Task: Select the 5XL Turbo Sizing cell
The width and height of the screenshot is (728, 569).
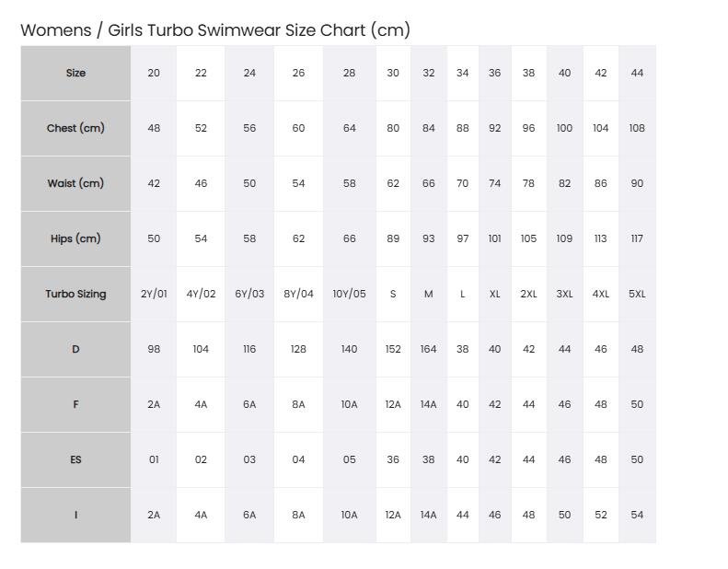Action: click(x=637, y=294)
